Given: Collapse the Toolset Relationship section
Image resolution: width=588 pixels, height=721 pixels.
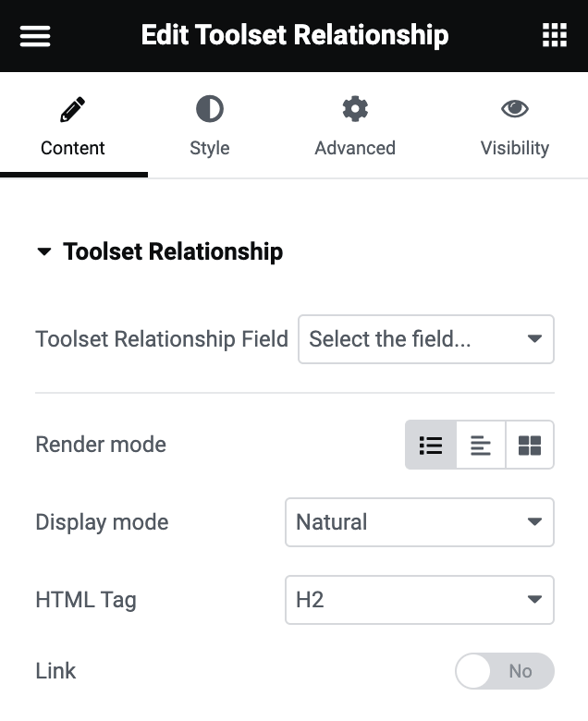Looking at the screenshot, I should pyautogui.click(x=43, y=251).
